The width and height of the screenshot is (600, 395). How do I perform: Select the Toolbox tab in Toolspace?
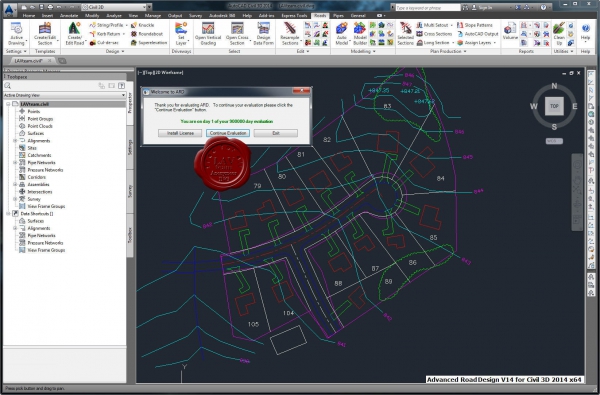[x=130, y=235]
